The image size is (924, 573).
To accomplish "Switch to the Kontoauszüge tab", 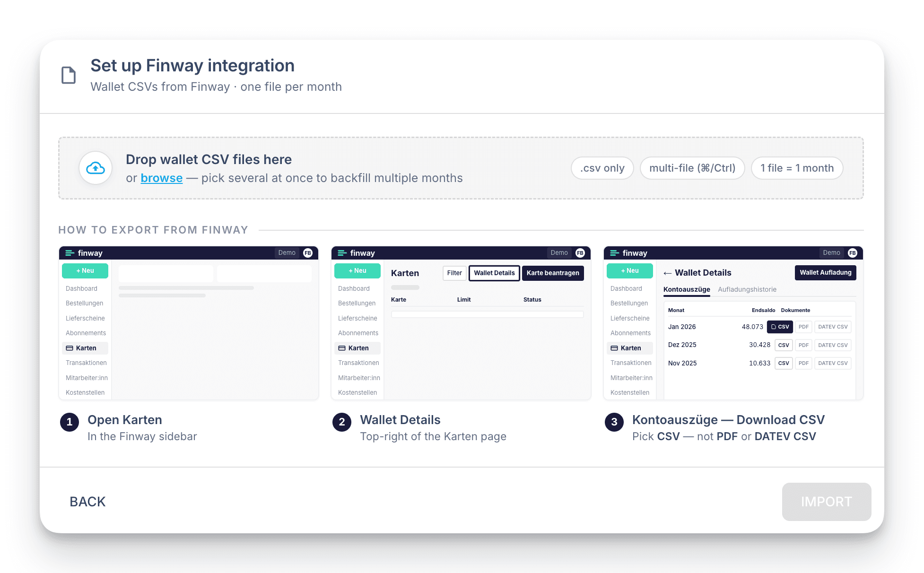I will 687,289.
